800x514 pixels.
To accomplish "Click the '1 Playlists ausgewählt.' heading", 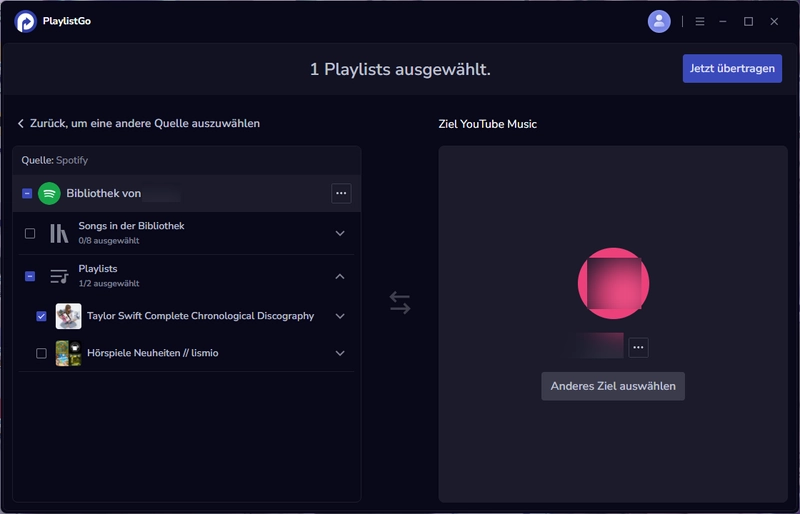I will tap(400, 69).
